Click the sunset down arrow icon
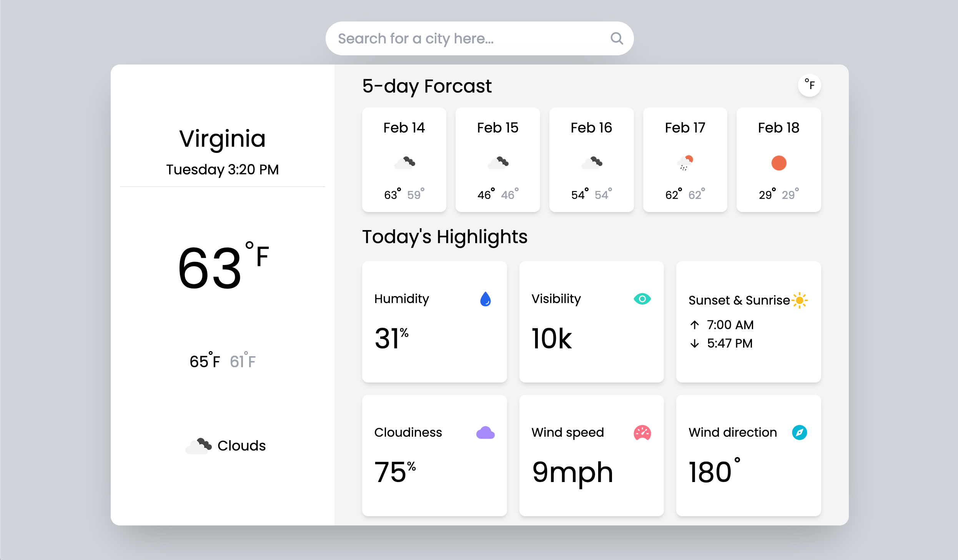 694,343
